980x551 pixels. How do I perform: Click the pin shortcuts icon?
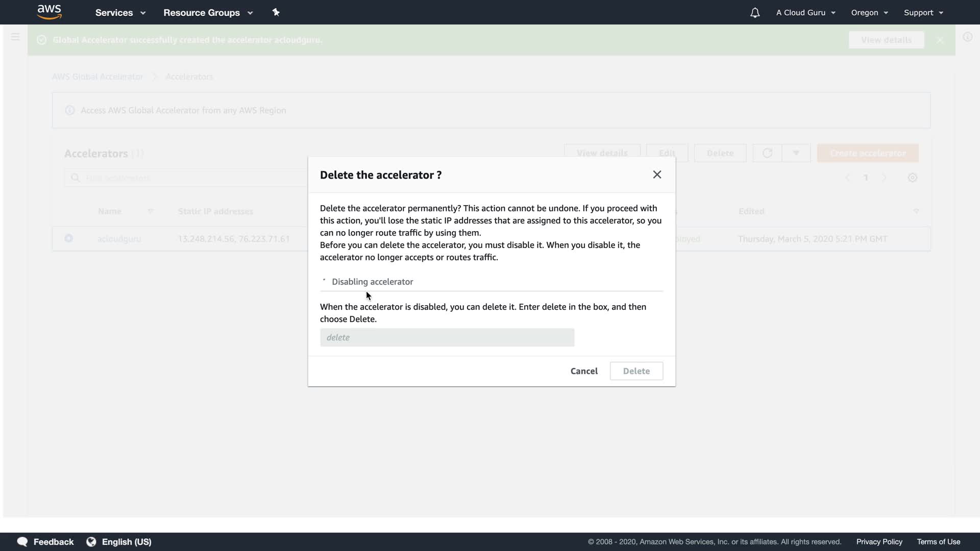(276, 12)
